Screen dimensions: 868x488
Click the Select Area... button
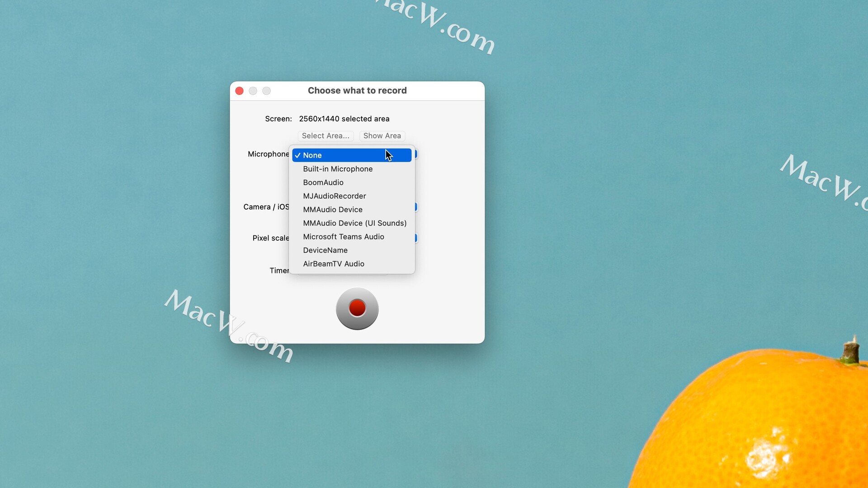coord(325,136)
